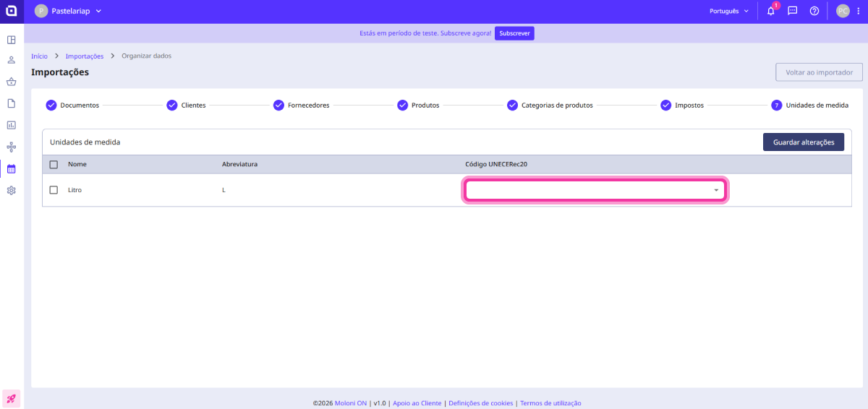Switch to the Impostos step
The image size is (868, 409).
681,106
